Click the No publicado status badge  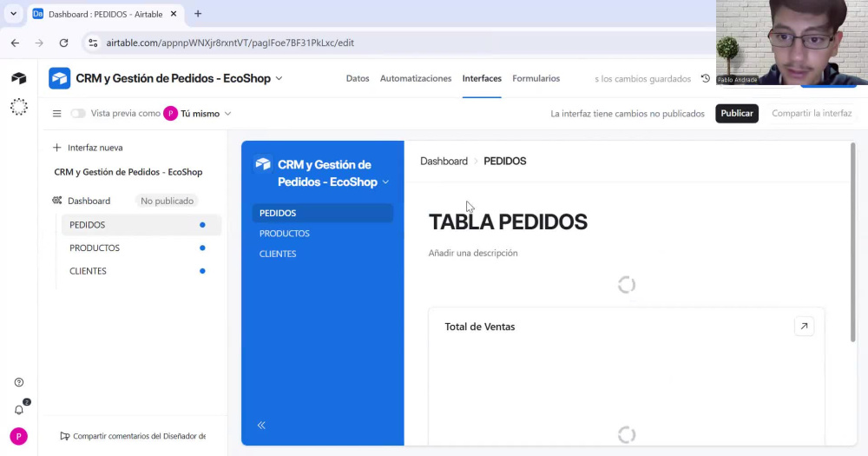(167, 201)
